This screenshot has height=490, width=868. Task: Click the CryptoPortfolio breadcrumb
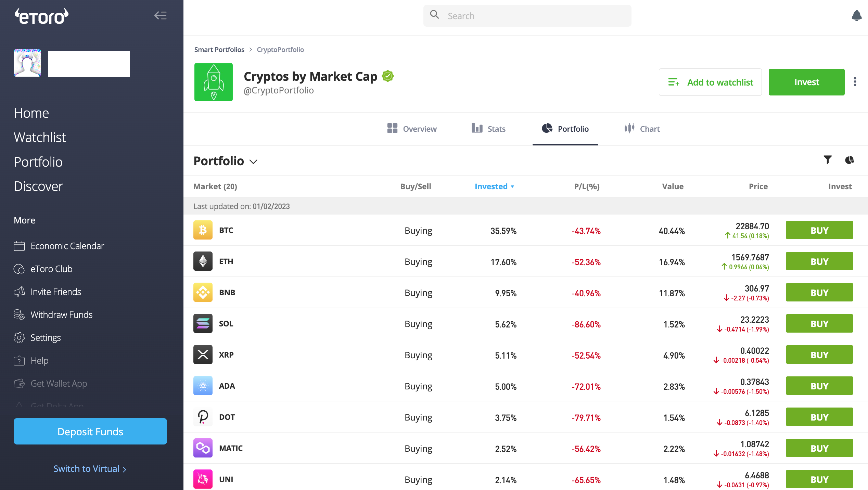280,50
